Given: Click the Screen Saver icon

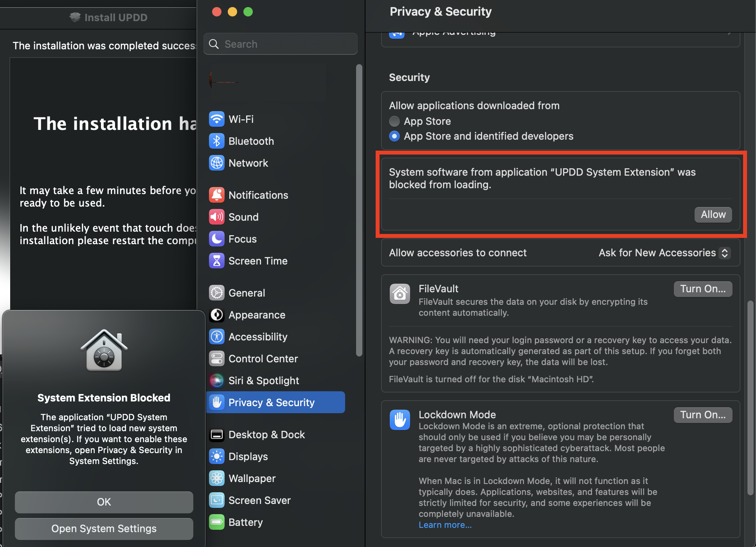Looking at the screenshot, I should 216,500.
